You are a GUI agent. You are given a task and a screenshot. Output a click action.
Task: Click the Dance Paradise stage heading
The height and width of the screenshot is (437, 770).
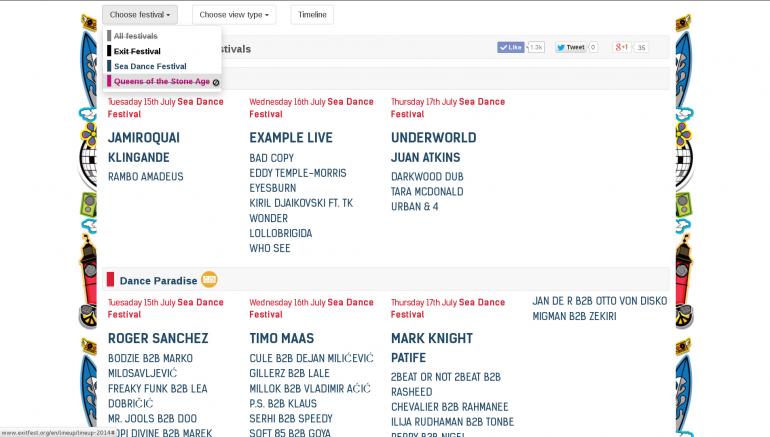coord(158,281)
